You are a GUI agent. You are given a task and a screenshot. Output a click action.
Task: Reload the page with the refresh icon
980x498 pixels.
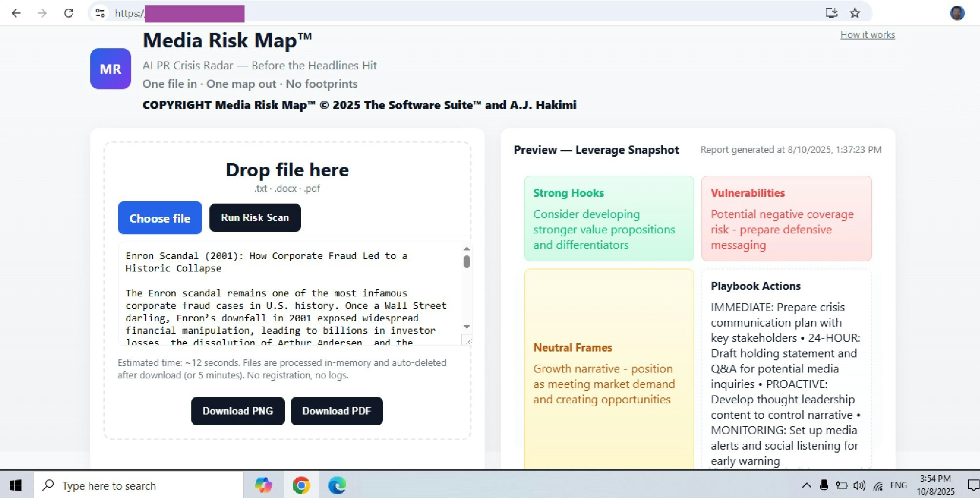(x=69, y=13)
